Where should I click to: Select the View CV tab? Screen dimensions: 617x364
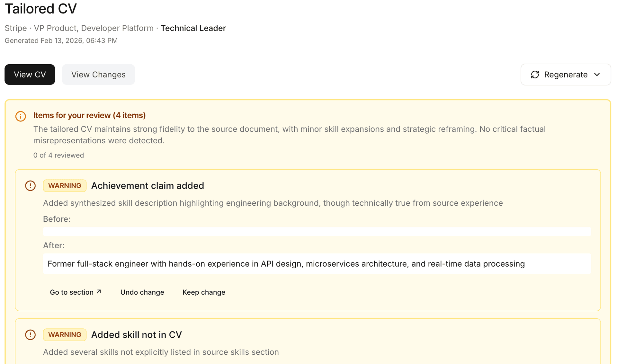point(30,74)
